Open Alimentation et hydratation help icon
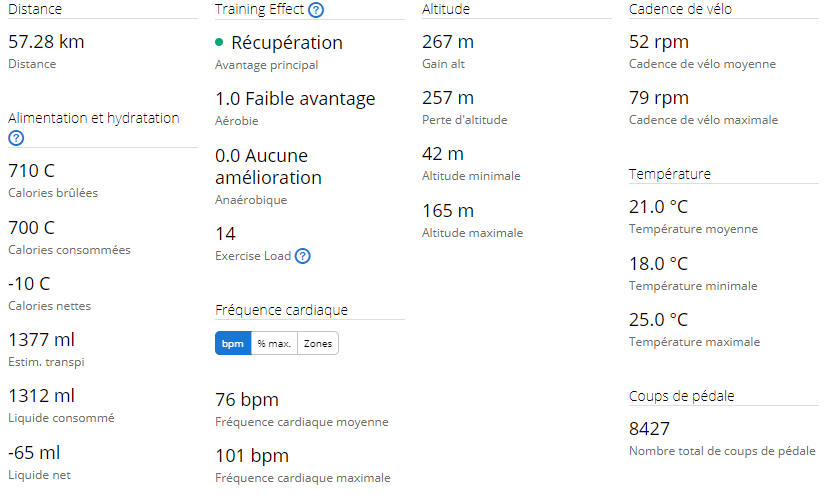The height and width of the screenshot is (504, 834). click(16, 138)
